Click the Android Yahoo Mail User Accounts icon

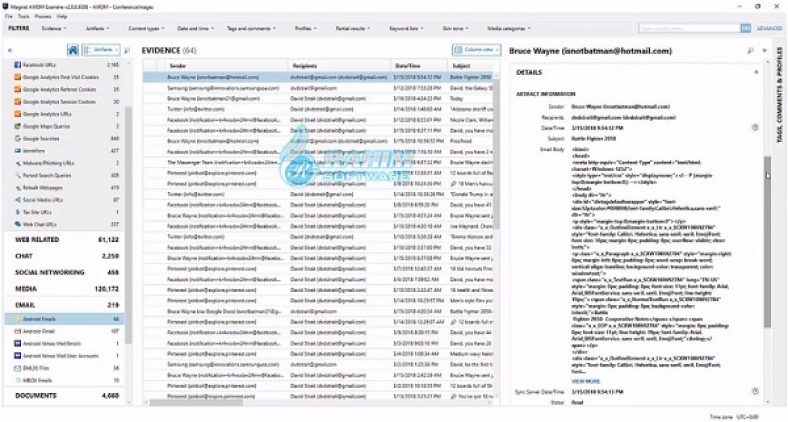[18, 356]
